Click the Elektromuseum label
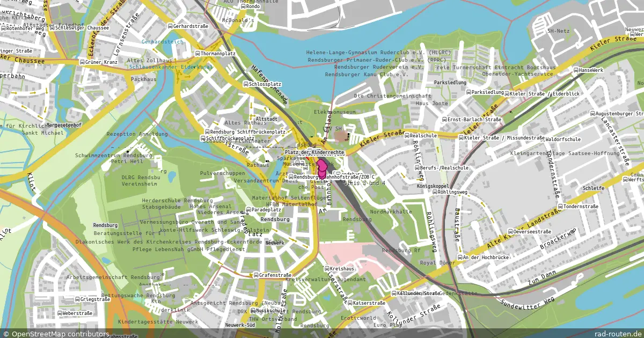Screen dimensions: 644x338 click(334, 112)
